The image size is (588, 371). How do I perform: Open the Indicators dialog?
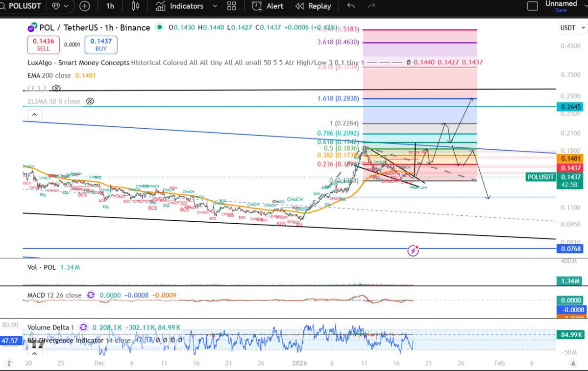click(179, 6)
